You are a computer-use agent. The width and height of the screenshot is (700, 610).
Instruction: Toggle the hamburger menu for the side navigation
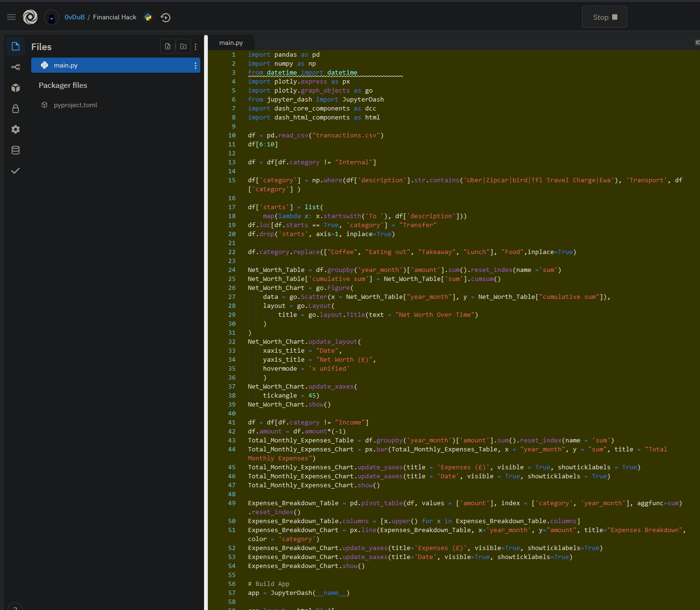tap(11, 17)
